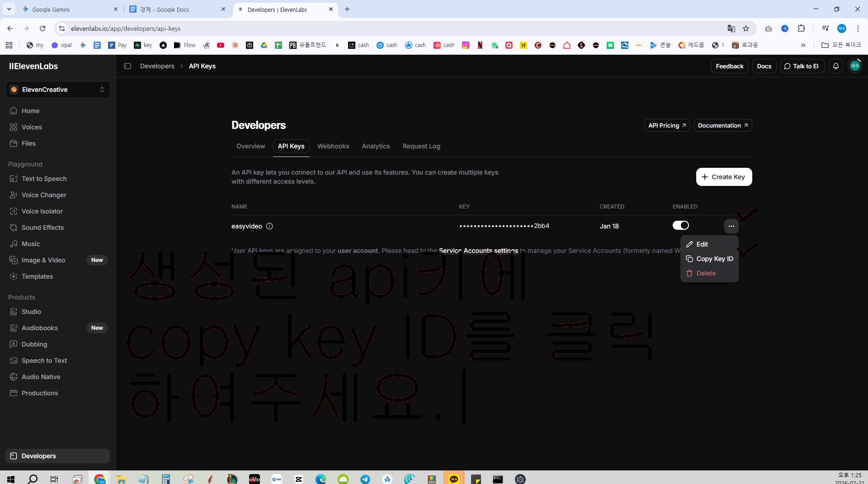
Task: Show more bookmarks with the chevron
Action: pos(803,45)
